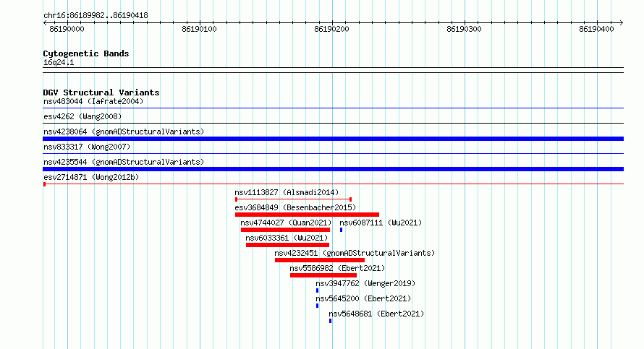Click the DGV Structural Variants track title
The height and width of the screenshot is (349, 644).
[101, 92]
